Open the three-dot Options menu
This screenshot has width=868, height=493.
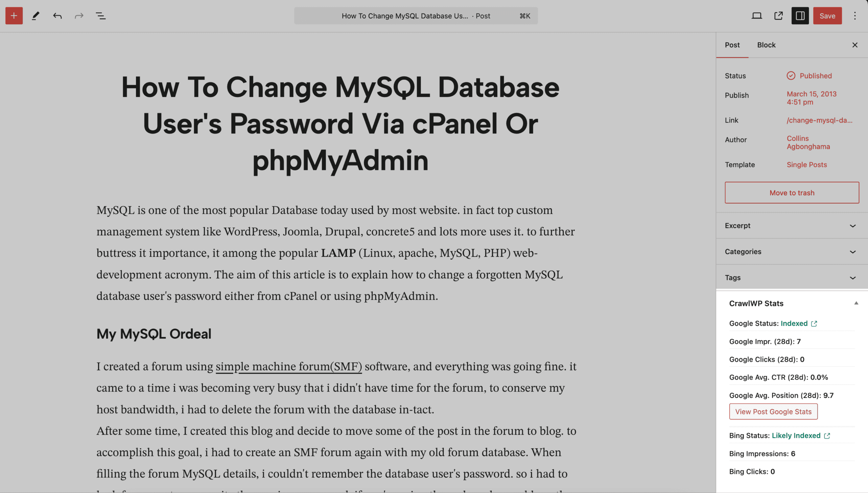pyautogui.click(x=855, y=15)
